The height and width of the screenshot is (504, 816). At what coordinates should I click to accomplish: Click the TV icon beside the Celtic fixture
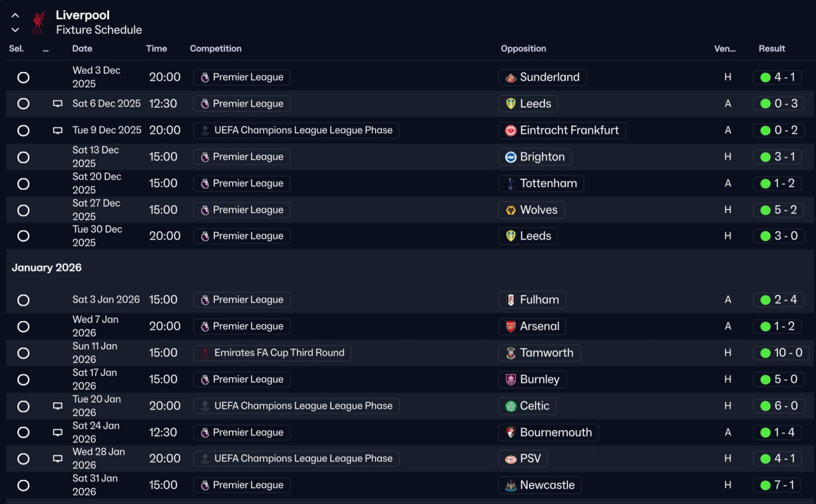click(x=57, y=406)
